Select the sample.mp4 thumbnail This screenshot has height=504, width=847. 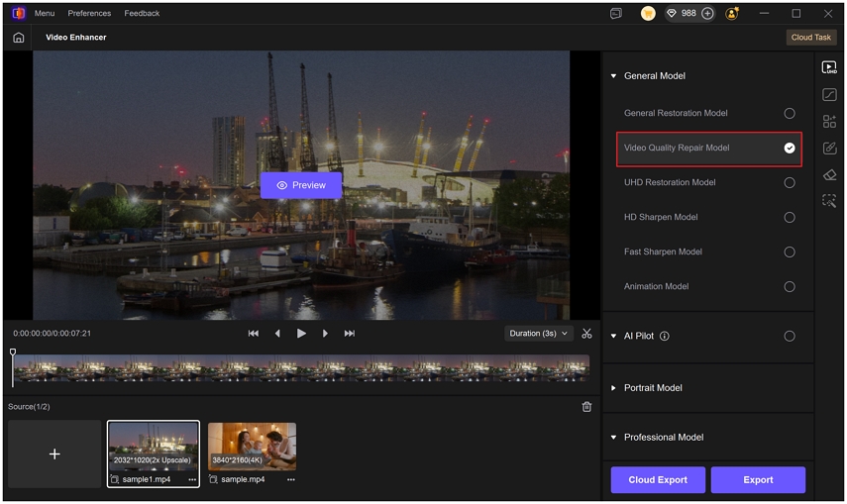point(252,448)
